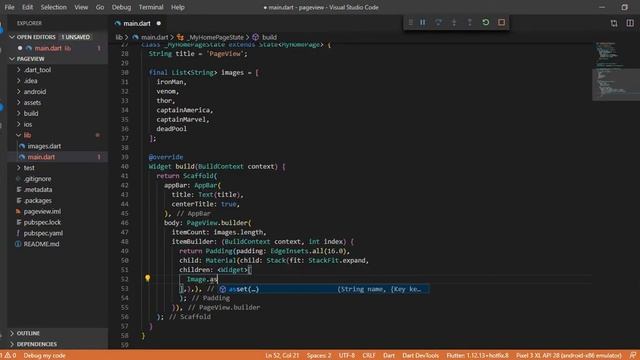The image size is (640, 360).
Task: Click the 1 Unsaved badge
Action: [76, 37]
